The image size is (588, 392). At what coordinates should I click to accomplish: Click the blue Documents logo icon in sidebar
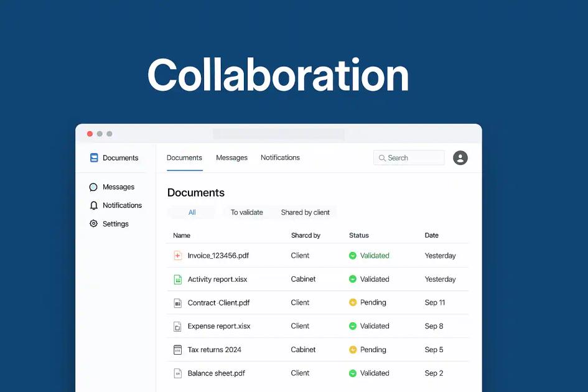coord(94,157)
